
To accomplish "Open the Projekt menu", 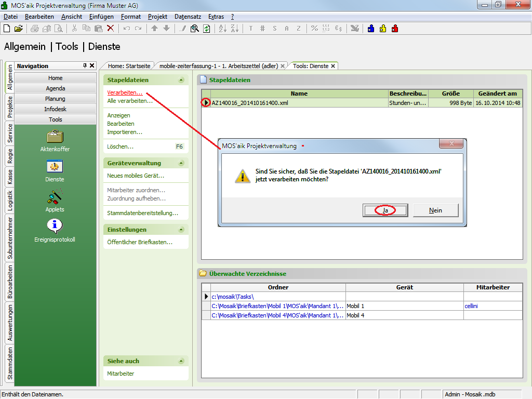I will 157,17.
